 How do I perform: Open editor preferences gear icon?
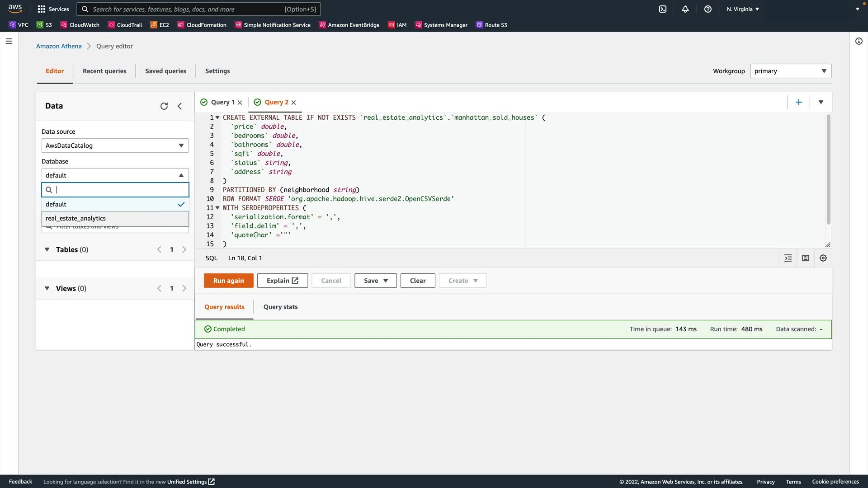coord(823,258)
